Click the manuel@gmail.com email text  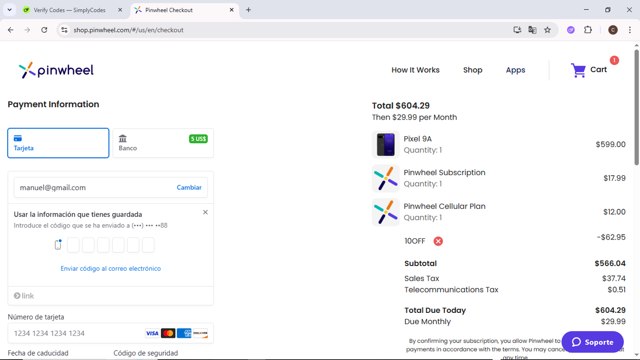tap(53, 188)
